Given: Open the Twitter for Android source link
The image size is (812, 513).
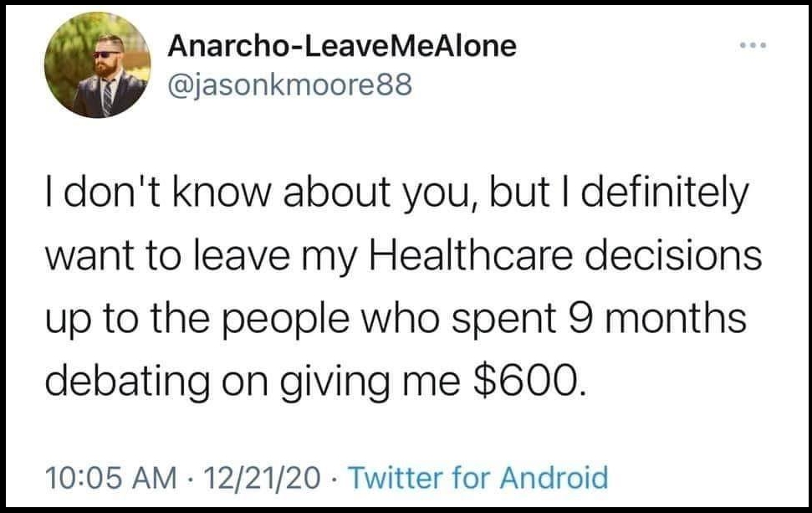Looking at the screenshot, I should tap(478, 478).
